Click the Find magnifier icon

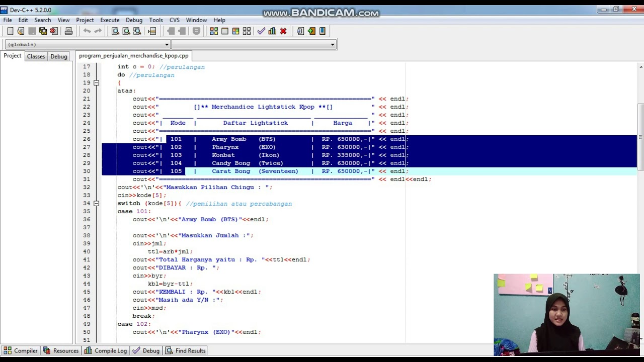(x=115, y=31)
